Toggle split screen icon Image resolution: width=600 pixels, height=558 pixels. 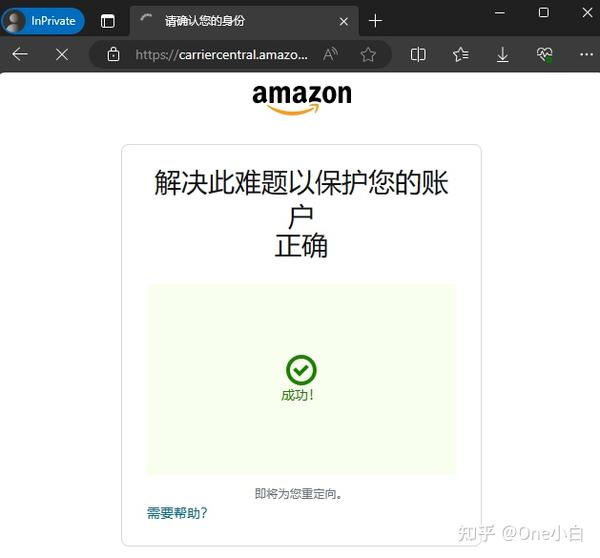tap(418, 54)
